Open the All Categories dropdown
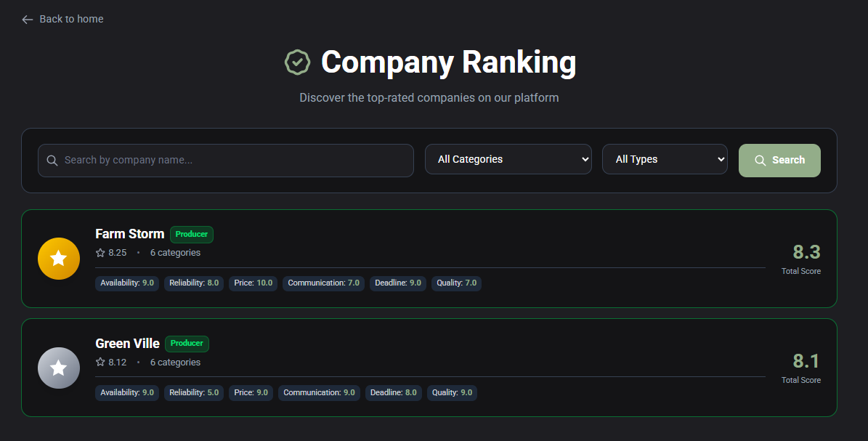The height and width of the screenshot is (441, 868). tap(508, 158)
